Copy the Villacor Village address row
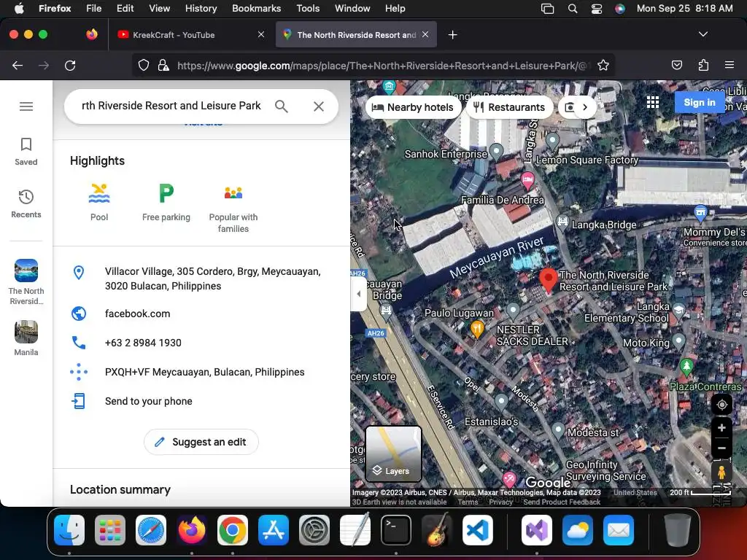 coord(201,279)
